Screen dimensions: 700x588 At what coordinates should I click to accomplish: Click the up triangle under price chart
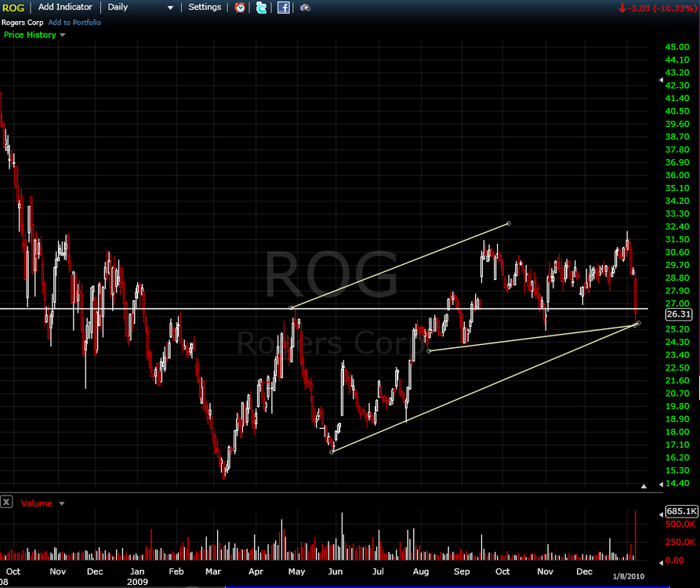click(x=644, y=486)
